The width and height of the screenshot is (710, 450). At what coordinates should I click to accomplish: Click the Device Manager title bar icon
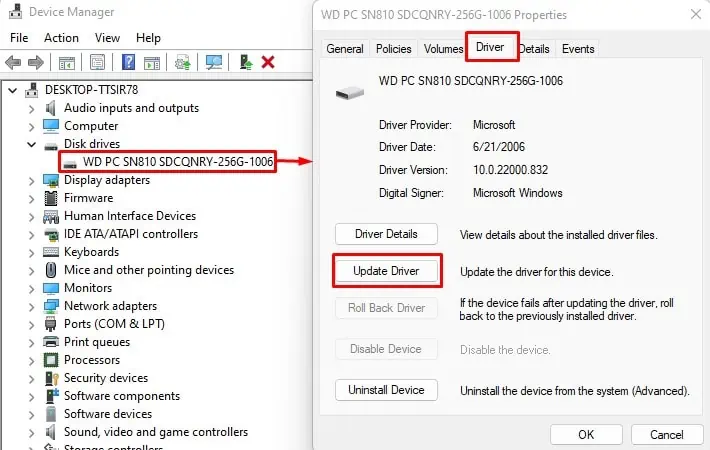(x=15, y=11)
